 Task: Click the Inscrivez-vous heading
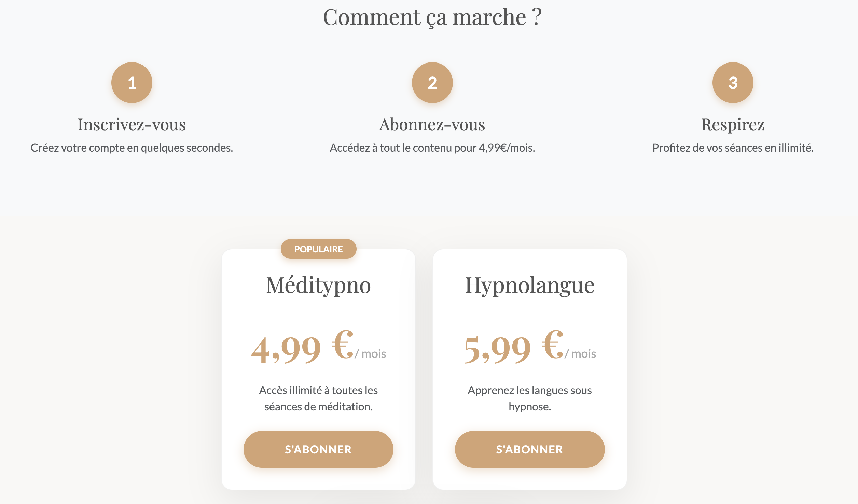tap(132, 125)
